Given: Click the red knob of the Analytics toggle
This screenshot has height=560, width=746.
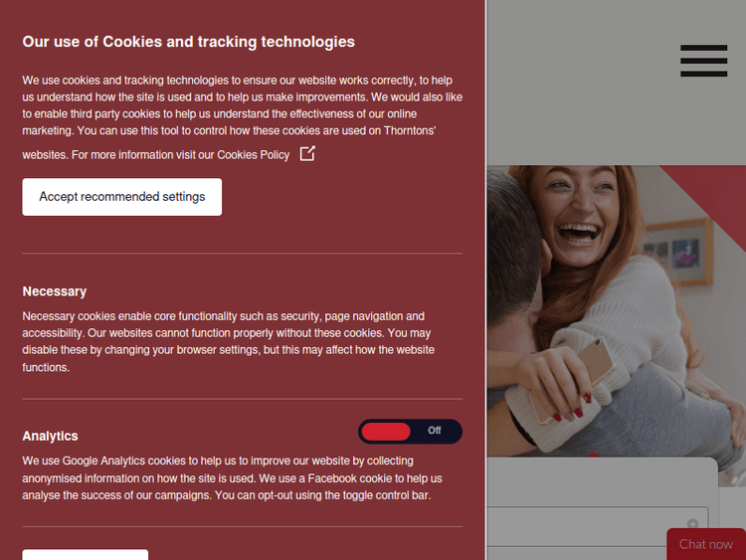Looking at the screenshot, I should tap(386, 432).
